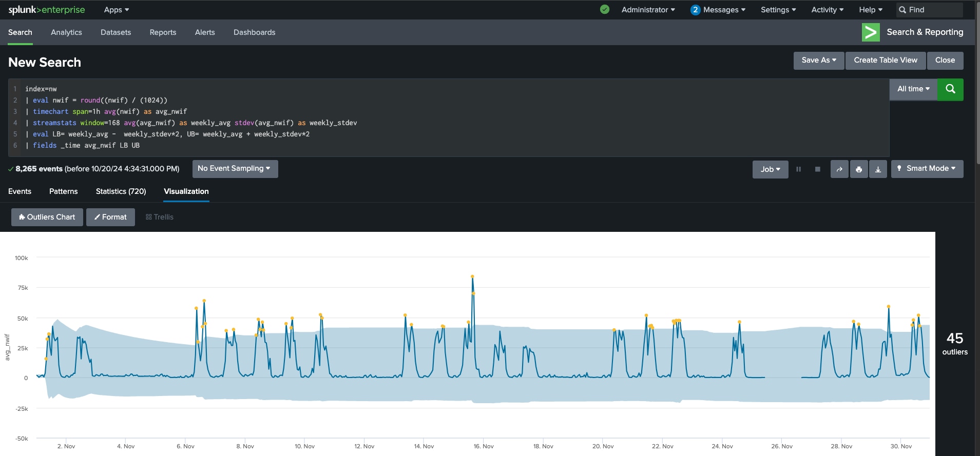Image resolution: width=980 pixels, height=456 pixels.
Task: Click Create Table View button
Action: (886, 61)
